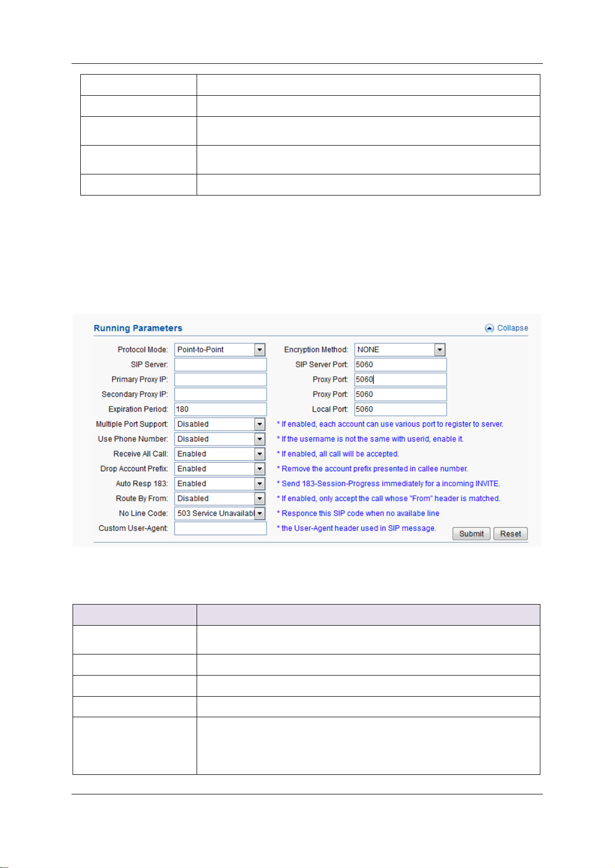The height and width of the screenshot is (868, 615).
Task: Click the Custom User-Agent field
Action: [220, 528]
